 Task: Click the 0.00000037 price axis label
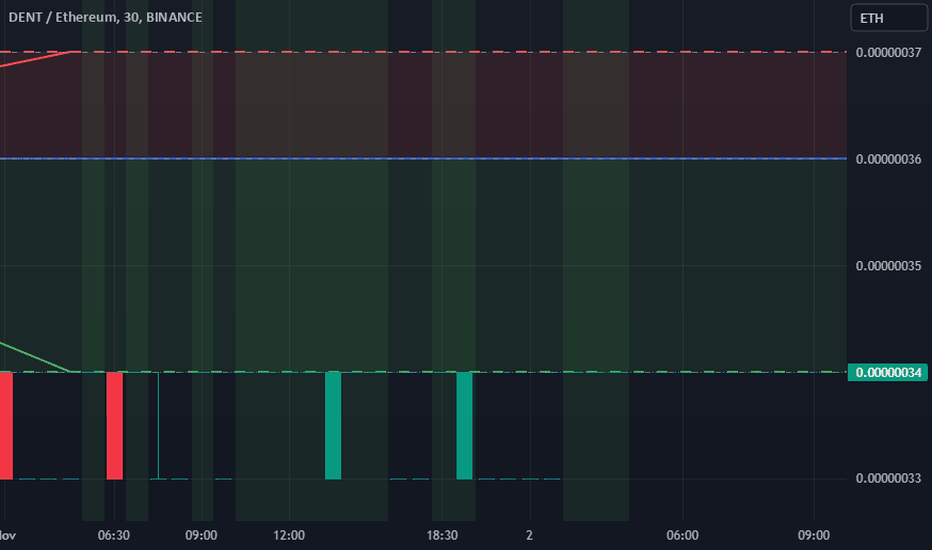point(888,52)
